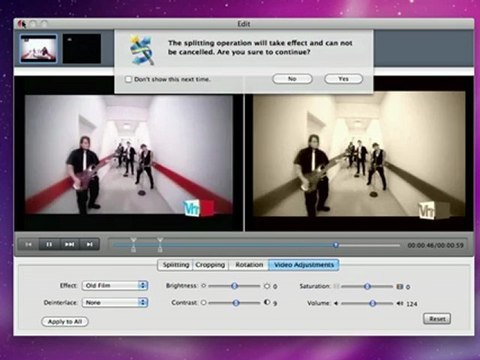Click the skip to start playback button

[x=29, y=244]
